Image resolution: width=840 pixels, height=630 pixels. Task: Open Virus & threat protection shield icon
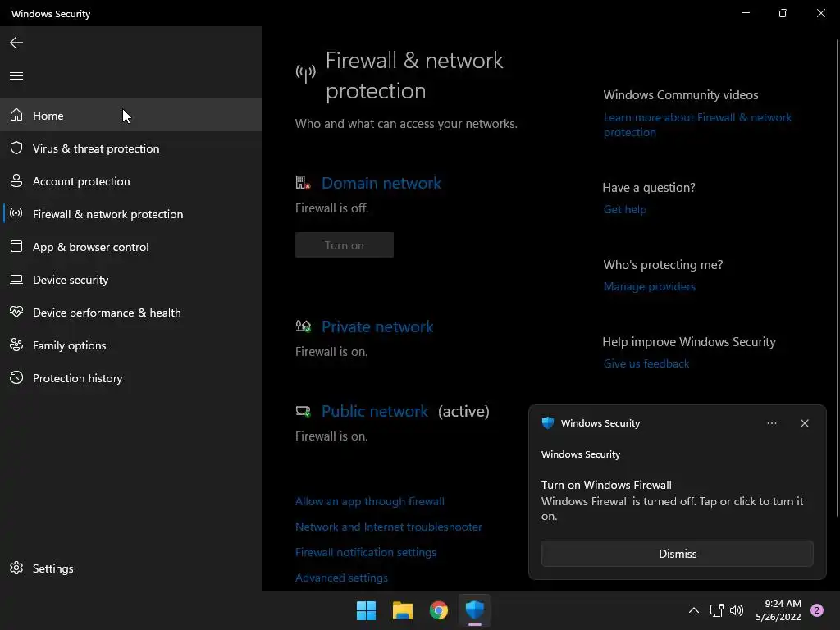pos(16,148)
